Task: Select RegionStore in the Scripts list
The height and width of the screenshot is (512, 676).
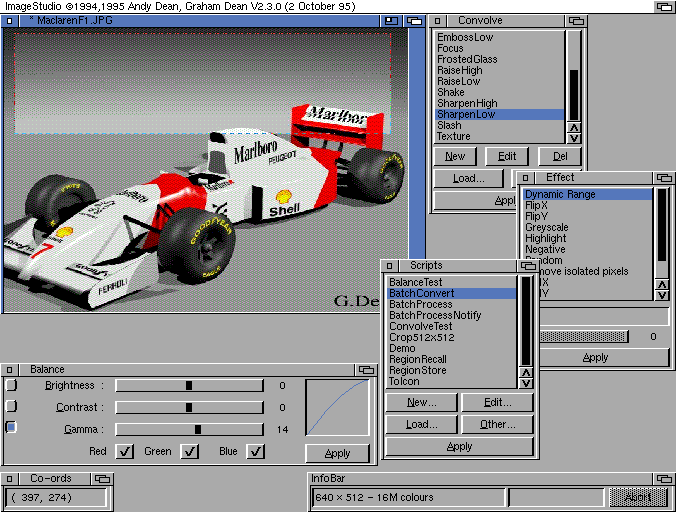Action: [451, 371]
